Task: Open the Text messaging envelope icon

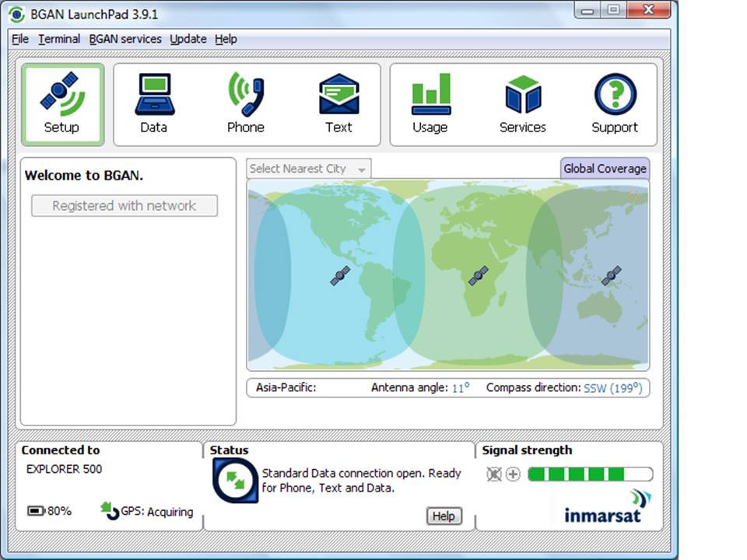Action: point(338,94)
